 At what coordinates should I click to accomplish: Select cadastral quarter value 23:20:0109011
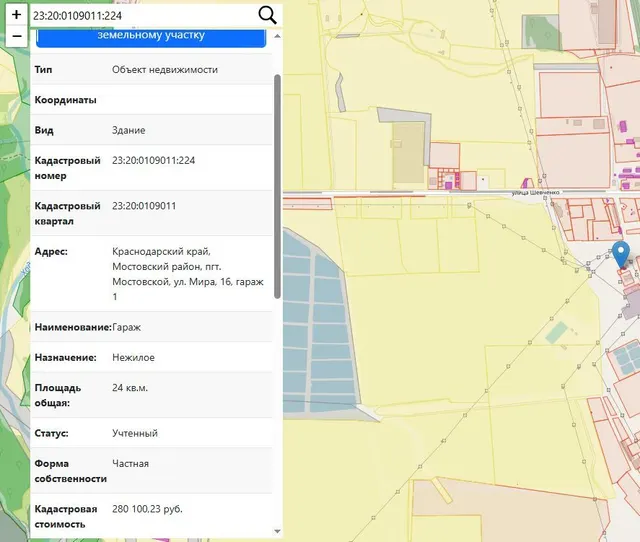pyautogui.click(x=144, y=206)
